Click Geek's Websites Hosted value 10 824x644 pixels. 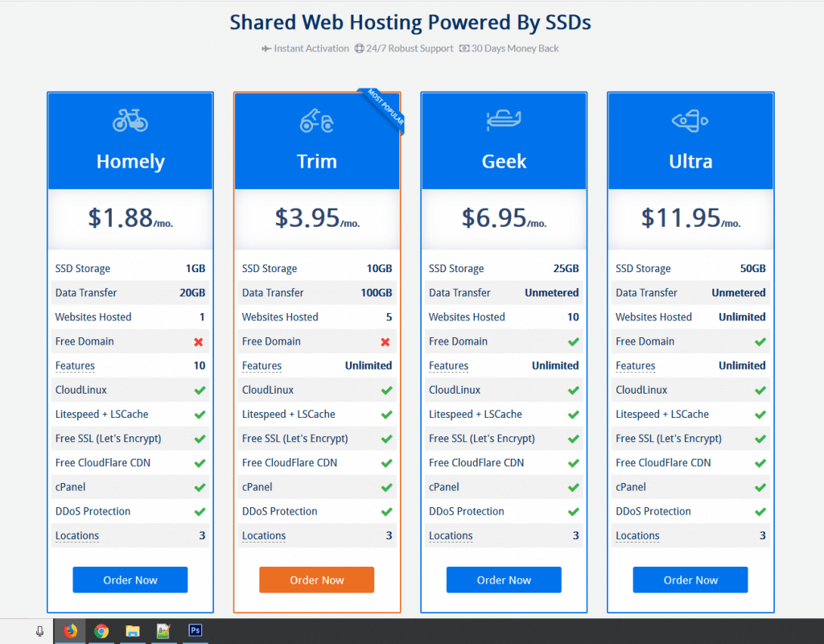tap(573, 317)
